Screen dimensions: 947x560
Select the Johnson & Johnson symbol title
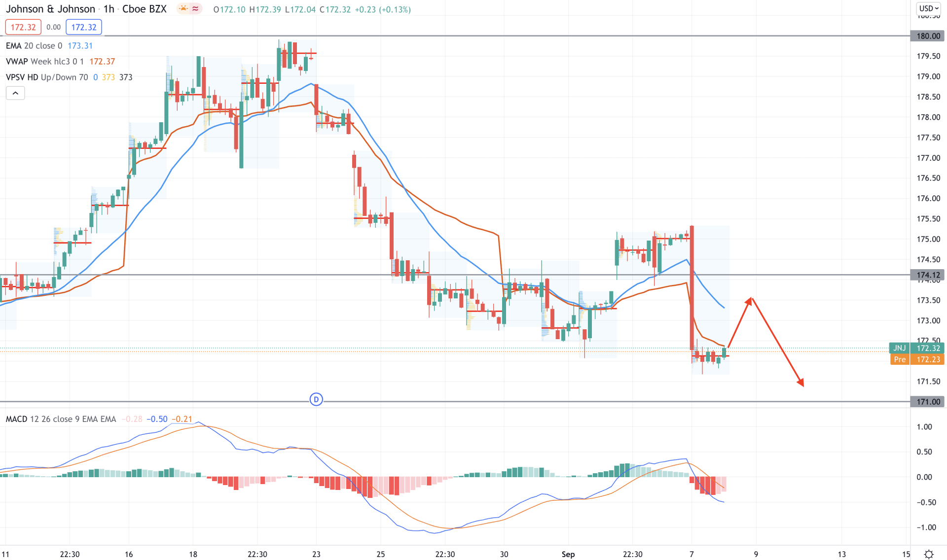pyautogui.click(x=50, y=9)
